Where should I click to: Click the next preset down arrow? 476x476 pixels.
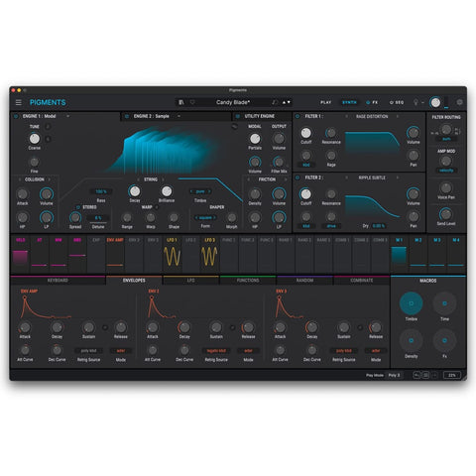tap(289, 102)
